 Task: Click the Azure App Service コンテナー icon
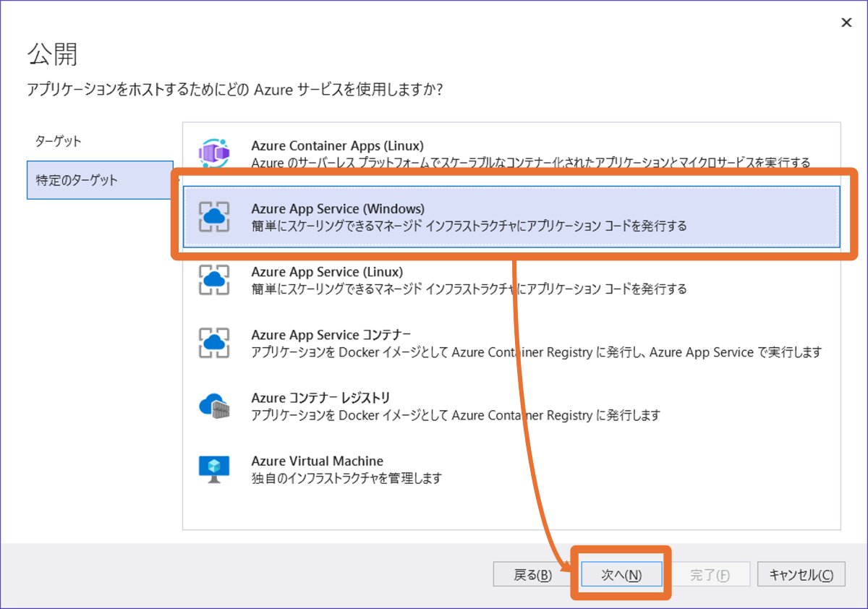click(214, 343)
